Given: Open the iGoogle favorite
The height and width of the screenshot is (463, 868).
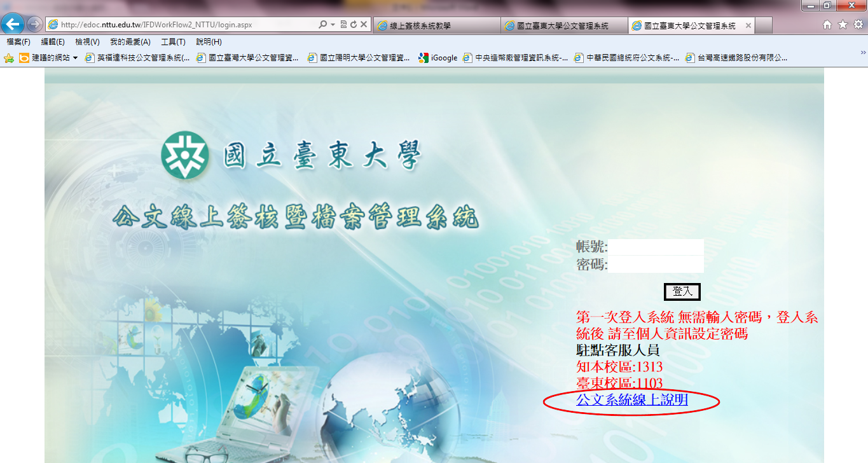Looking at the screenshot, I should pos(438,58).
